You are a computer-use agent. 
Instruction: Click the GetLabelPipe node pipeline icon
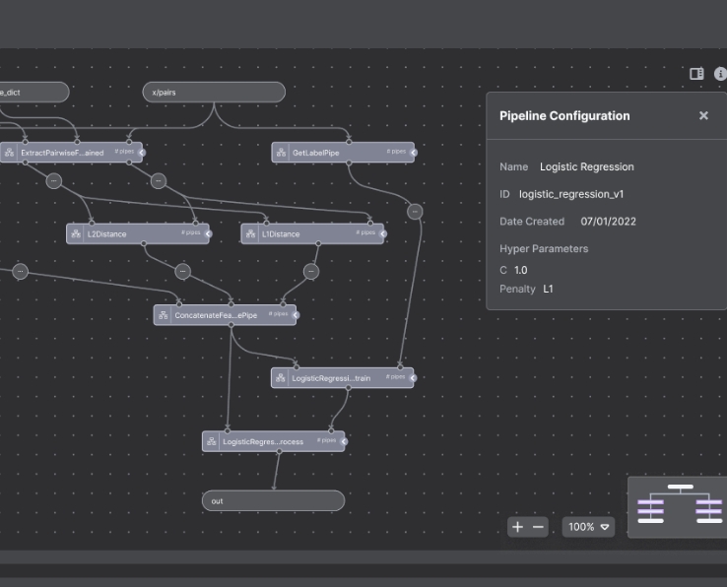pos(283,153)
